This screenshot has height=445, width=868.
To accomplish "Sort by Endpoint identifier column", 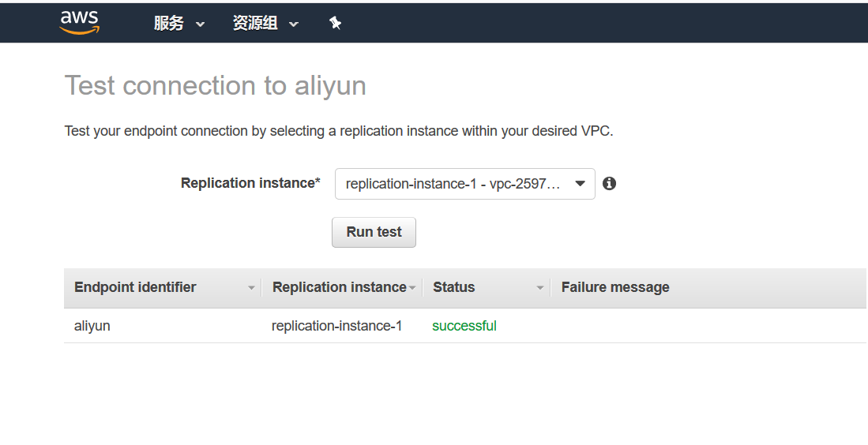I will (x=135, y=287).
